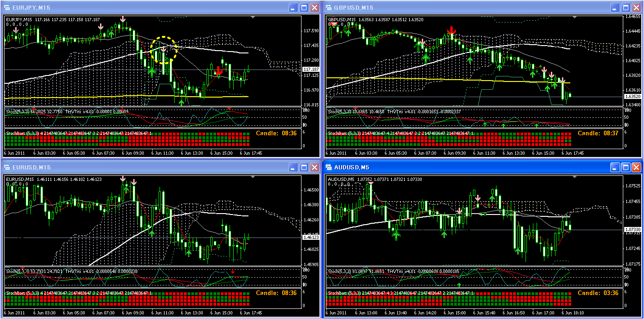This screenshot has width=644, height=319.
Task: Click price level 116.970 on EURJPY price axis
Action: (x=312, y=90)
